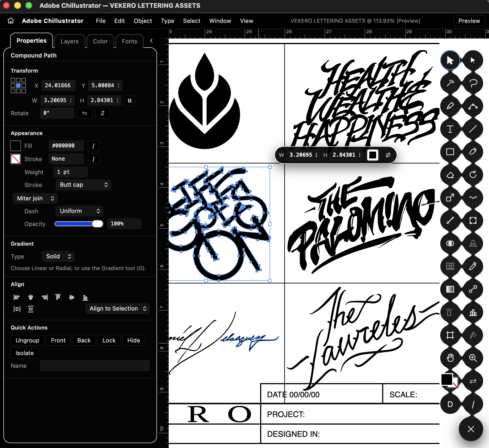The height and width of the screenshot is (448, 489).
Task: Toggle Preview mode button
Action: [x=469, y=21]
